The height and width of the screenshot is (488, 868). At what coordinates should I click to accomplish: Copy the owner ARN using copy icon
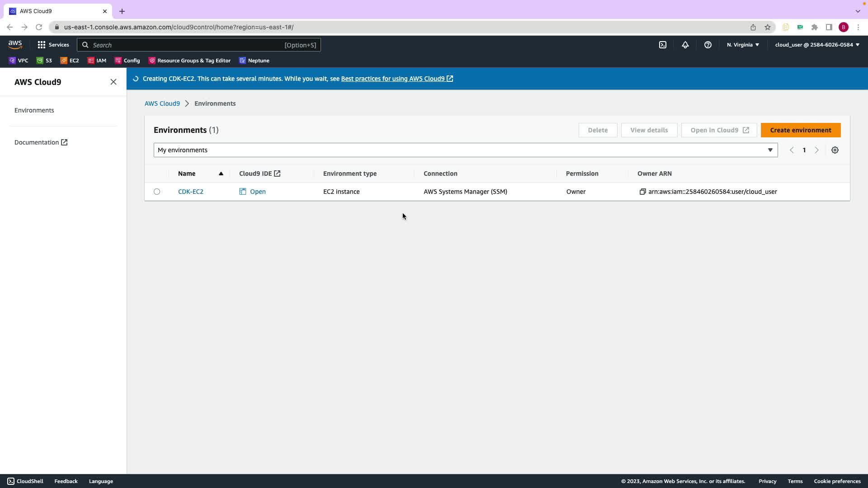point(642,192)
